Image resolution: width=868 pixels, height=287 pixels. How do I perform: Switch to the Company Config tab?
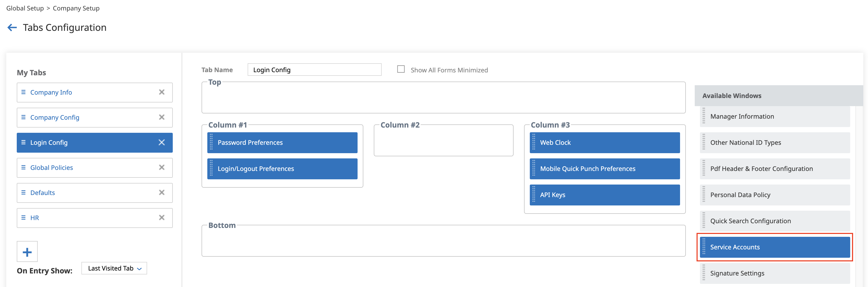coord(55,117)
